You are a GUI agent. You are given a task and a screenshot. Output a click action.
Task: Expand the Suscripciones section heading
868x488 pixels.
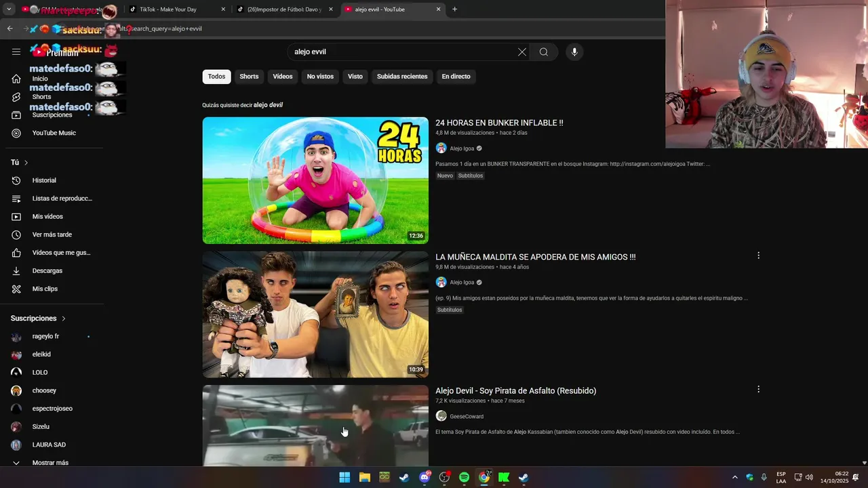pyautogui.click(x=38, y=319)
